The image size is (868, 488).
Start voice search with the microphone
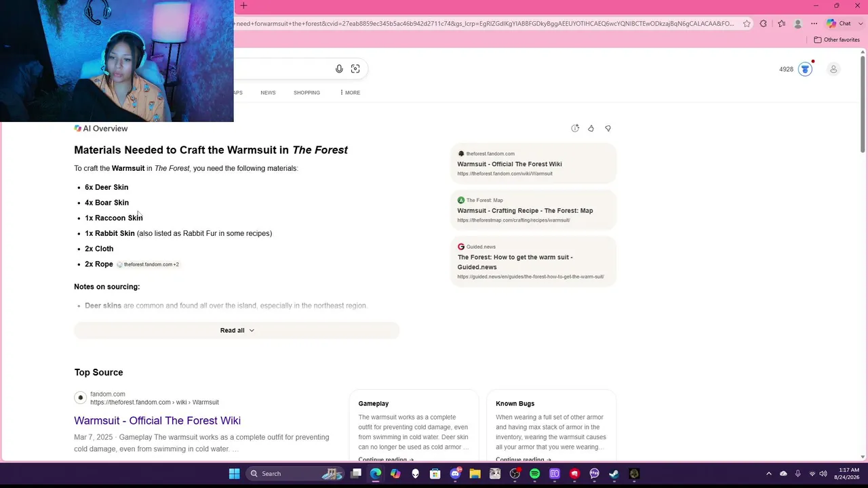[339, 69]
